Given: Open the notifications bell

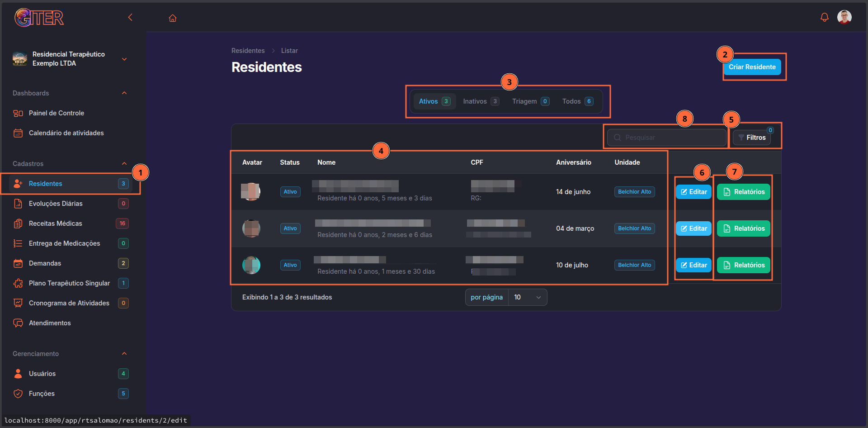Looking at the screenshot, I should click(824, 17).
